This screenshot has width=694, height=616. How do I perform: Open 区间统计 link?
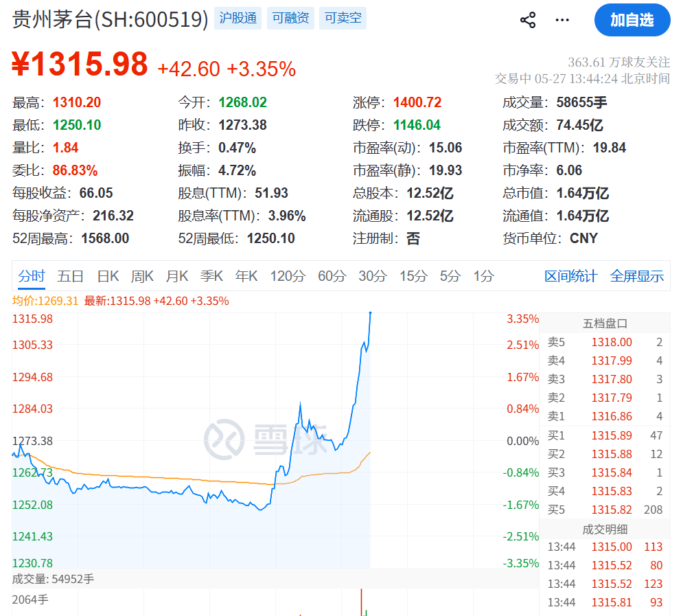tap(570, 276)
